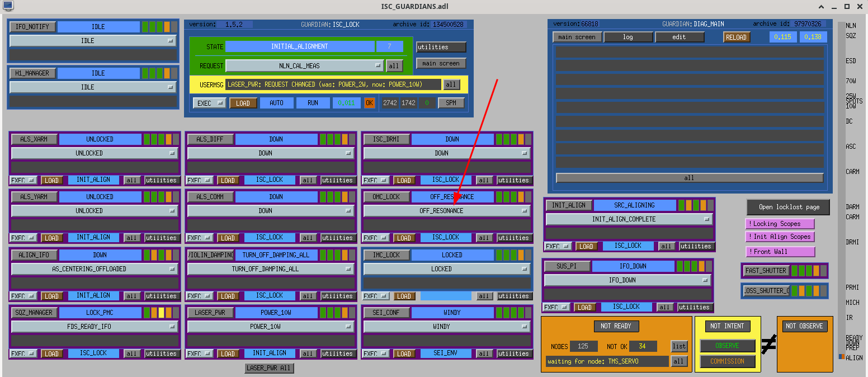Open the NLN_CAL_MEAS request dropdown
This screenshot has height=377, width=868.
point(304,66)
